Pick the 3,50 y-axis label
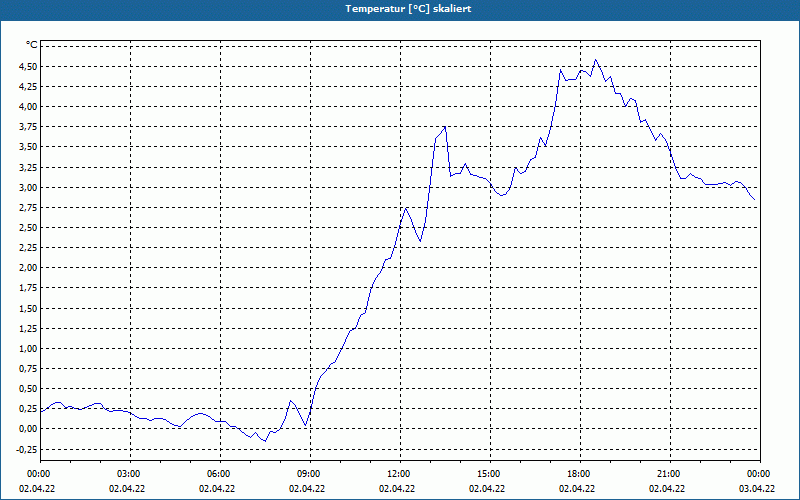This screenshot has height=500, width=800. click(28, 147)
